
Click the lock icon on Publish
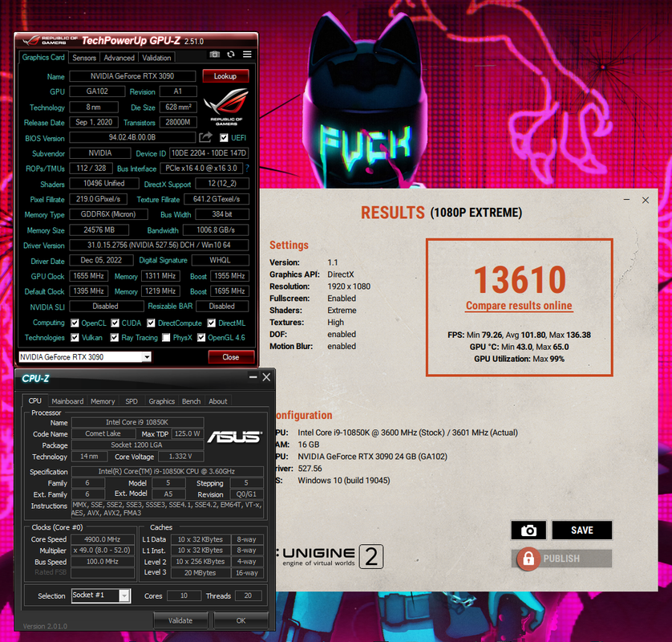tap(528, 559)
